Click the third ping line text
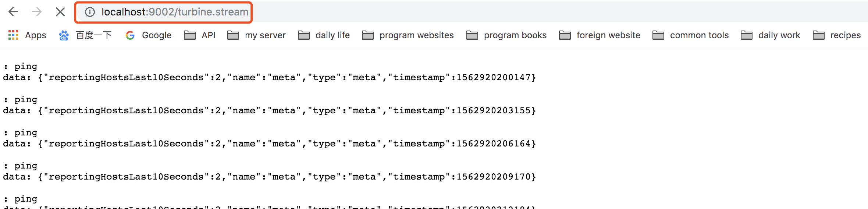 (x=26, y=133)
